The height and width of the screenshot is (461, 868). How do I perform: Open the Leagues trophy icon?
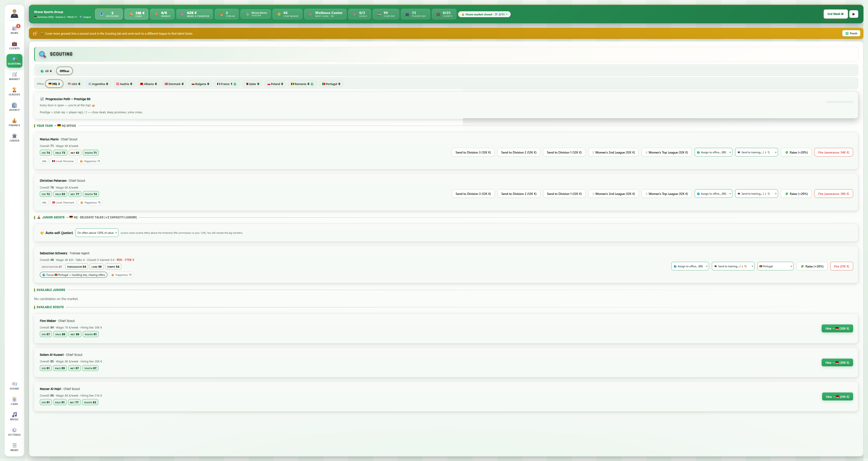click(x=14, y=91)
